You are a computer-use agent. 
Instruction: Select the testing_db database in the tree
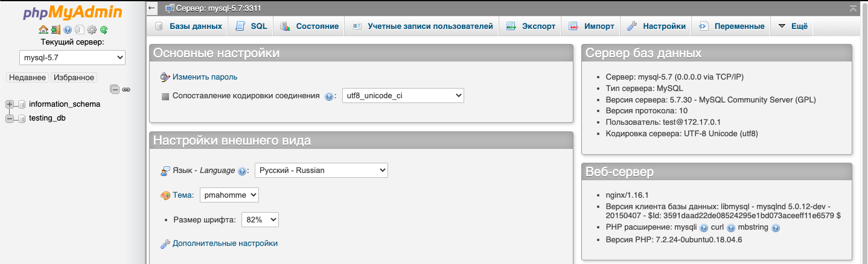[x=47, y=118]
